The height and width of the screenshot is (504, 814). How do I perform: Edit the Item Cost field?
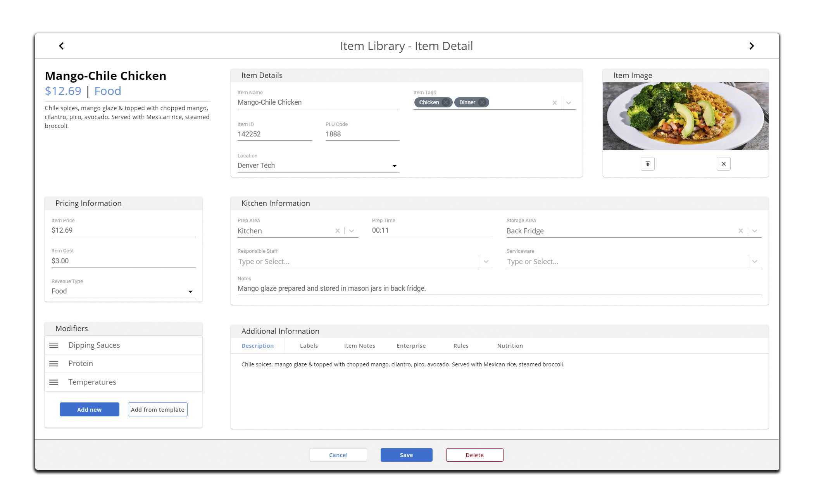click(x=123, y=261)
